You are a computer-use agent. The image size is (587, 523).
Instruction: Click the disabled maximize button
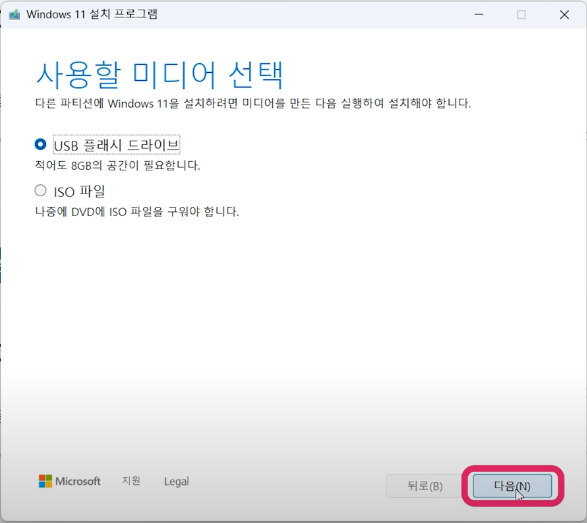point(521,15)
